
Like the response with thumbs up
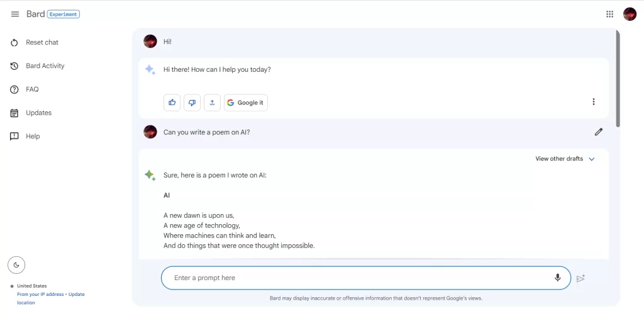172,103
